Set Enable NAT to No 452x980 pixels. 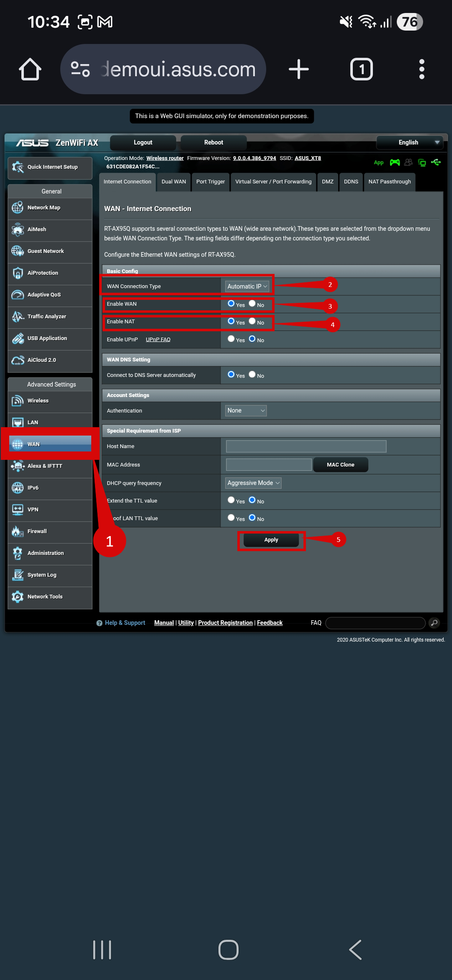click(252, 321)
